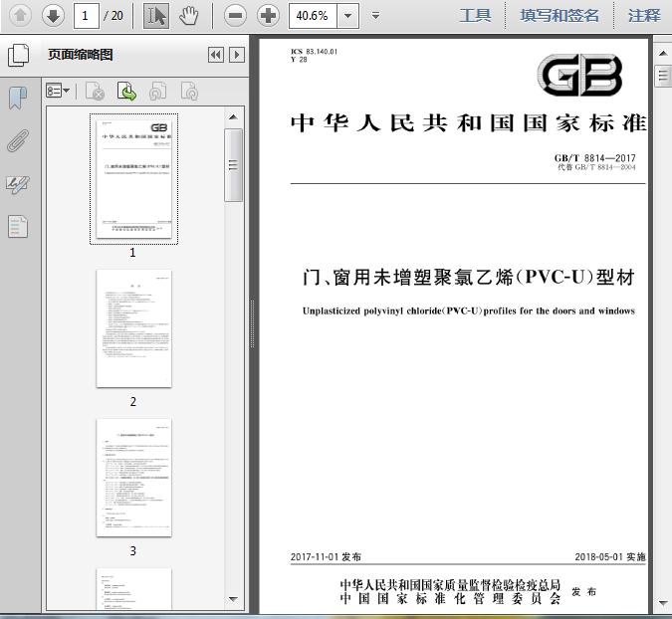This screenshot has width=672, height=619.
Task: Click the total pages label / 20
Action: tap(113, 16)
